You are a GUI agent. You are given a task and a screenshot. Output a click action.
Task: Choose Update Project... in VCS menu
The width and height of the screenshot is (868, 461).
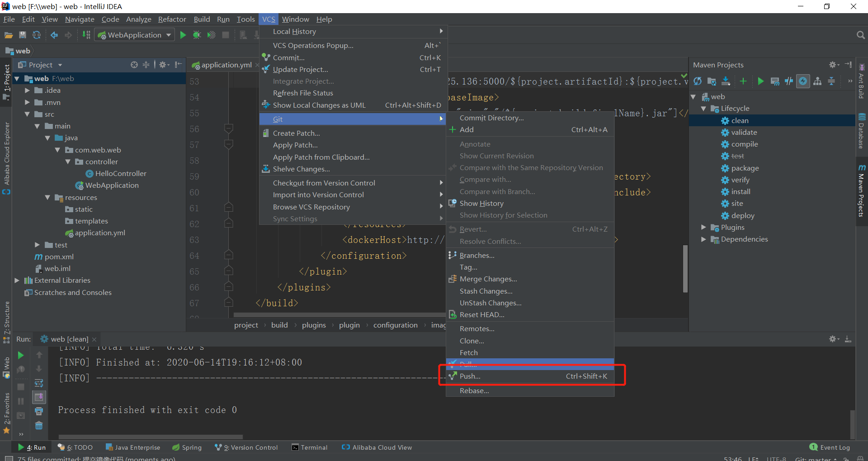pos(353,70)
